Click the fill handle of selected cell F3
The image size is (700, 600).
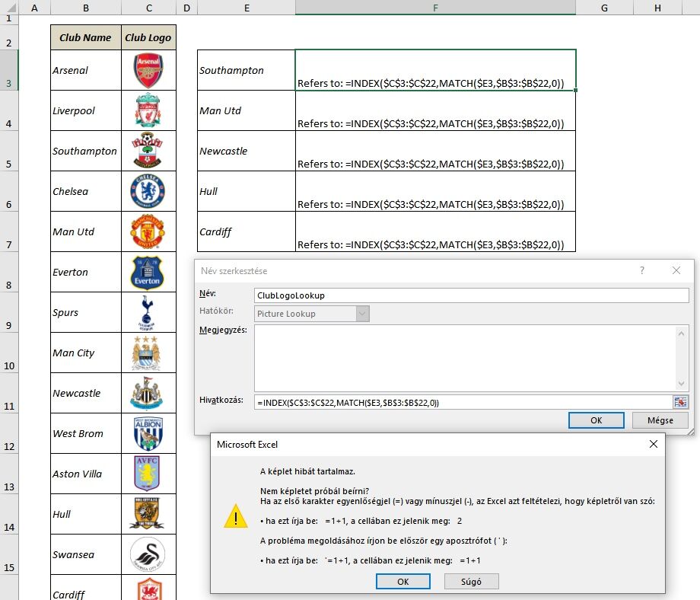(575, 91)
